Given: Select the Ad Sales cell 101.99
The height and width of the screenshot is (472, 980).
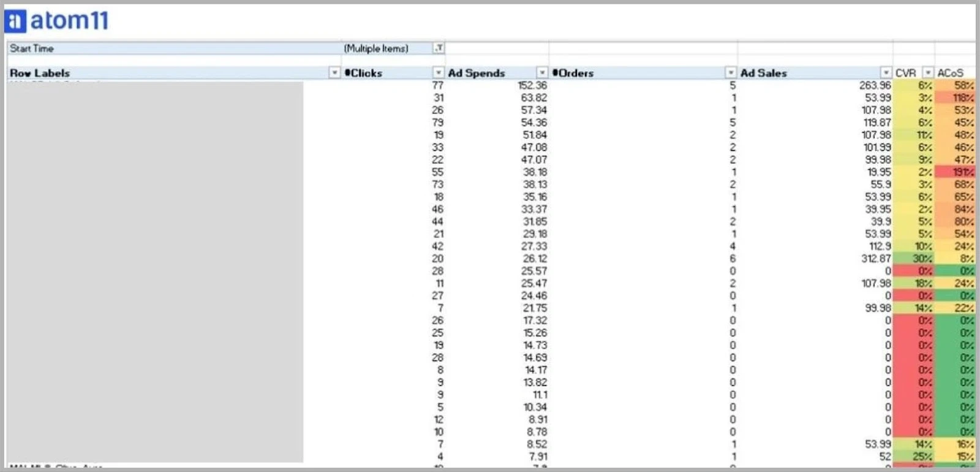Looking at the screenshot, I should (x=876, y=147).
